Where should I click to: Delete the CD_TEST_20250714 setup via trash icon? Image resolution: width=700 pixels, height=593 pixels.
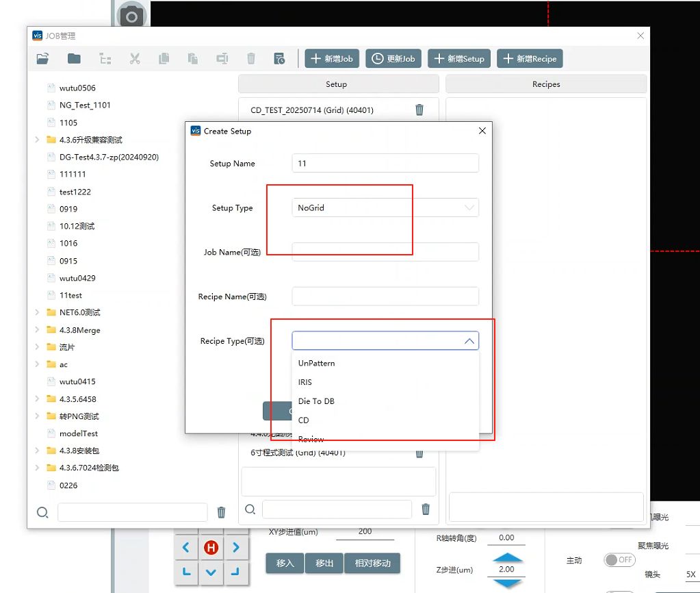tap(419, 110)
